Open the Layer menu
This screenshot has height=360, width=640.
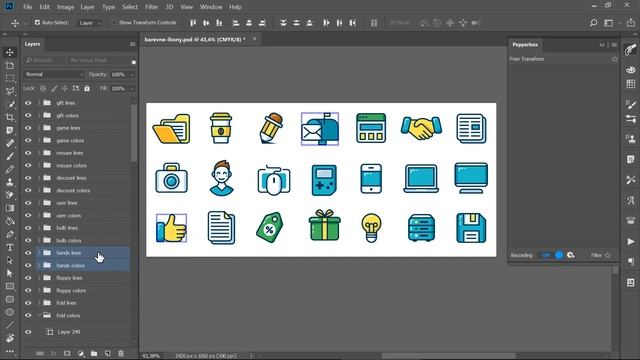(87, 7)
